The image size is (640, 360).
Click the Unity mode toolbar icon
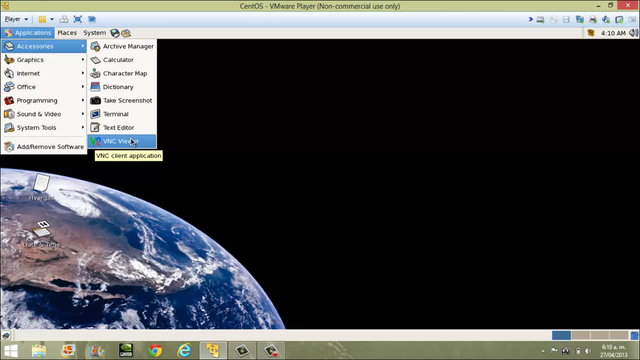92,19
